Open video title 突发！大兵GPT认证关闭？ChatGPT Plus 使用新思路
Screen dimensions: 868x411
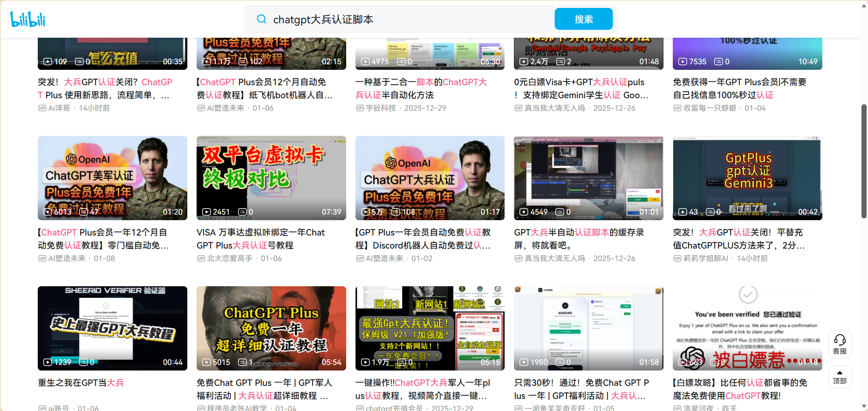tap(105, 88)
